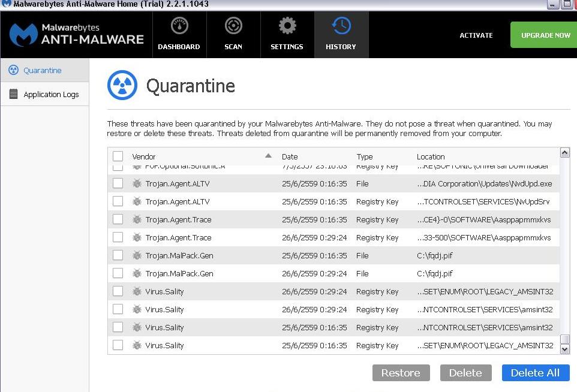This screenshot has height=392, width=577.
Task: Click bug icon of Trojan.Agent.Trace CE4}-0 row
Action: tap(137, 219)
